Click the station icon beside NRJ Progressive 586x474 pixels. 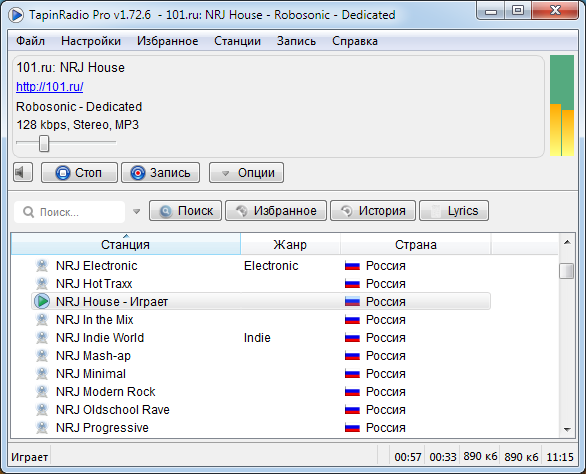click(x=42, y=427)
